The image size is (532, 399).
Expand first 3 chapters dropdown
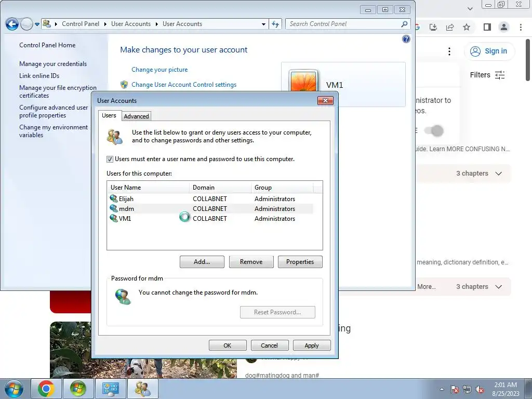coord(478,174)
